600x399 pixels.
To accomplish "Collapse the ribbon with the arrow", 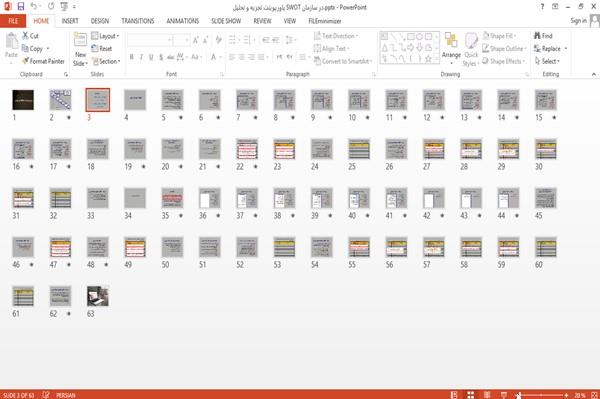I will [593, 74].
